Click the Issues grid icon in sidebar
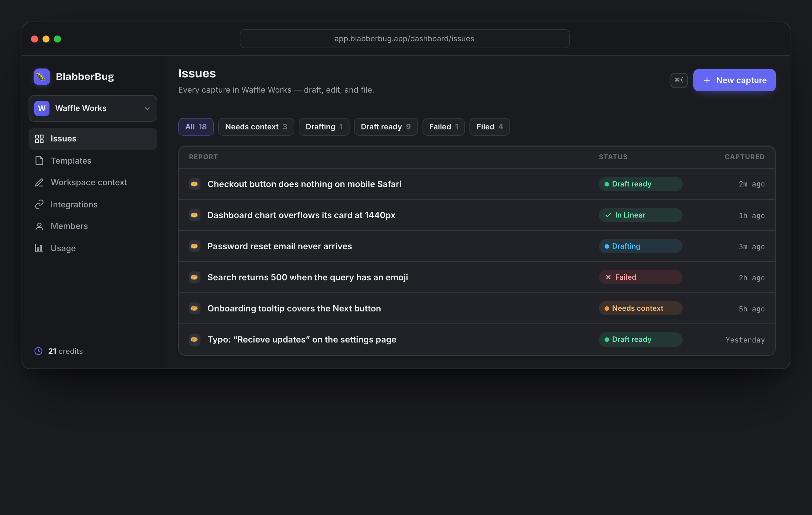Image resolution: width=812 pixels, height=515 pixels. point(39,139)
